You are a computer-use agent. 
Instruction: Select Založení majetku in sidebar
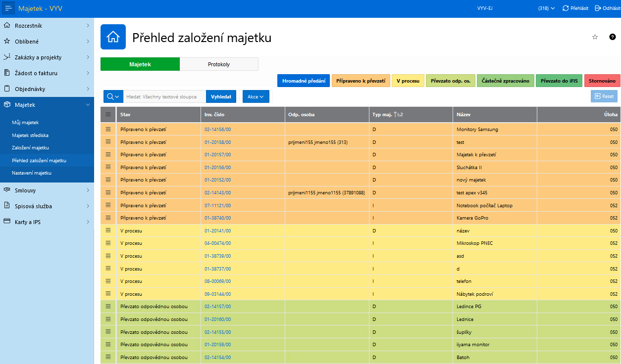tap(30, 148)
